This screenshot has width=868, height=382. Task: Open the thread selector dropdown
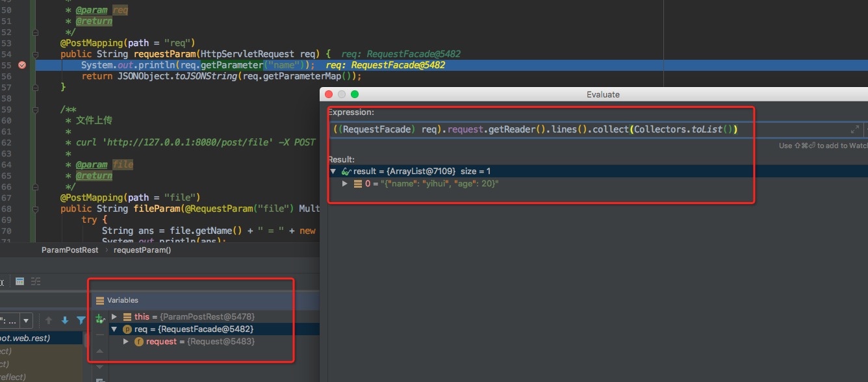tap(26, 320)
